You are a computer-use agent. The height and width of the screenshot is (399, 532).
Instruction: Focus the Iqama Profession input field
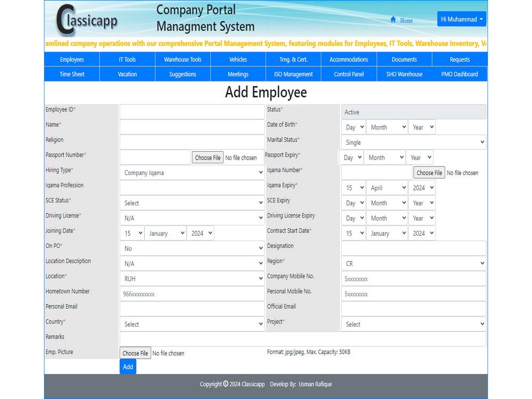(x=192, y=188)
